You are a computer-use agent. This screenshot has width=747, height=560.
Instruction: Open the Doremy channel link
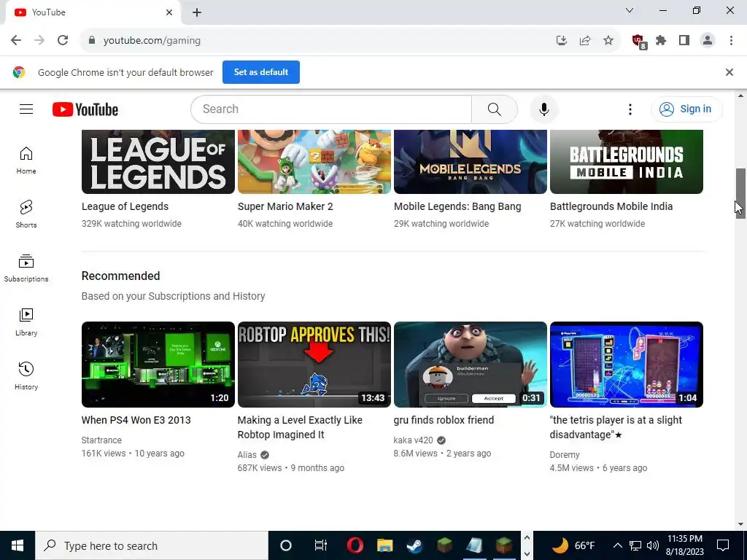[565, 455]
